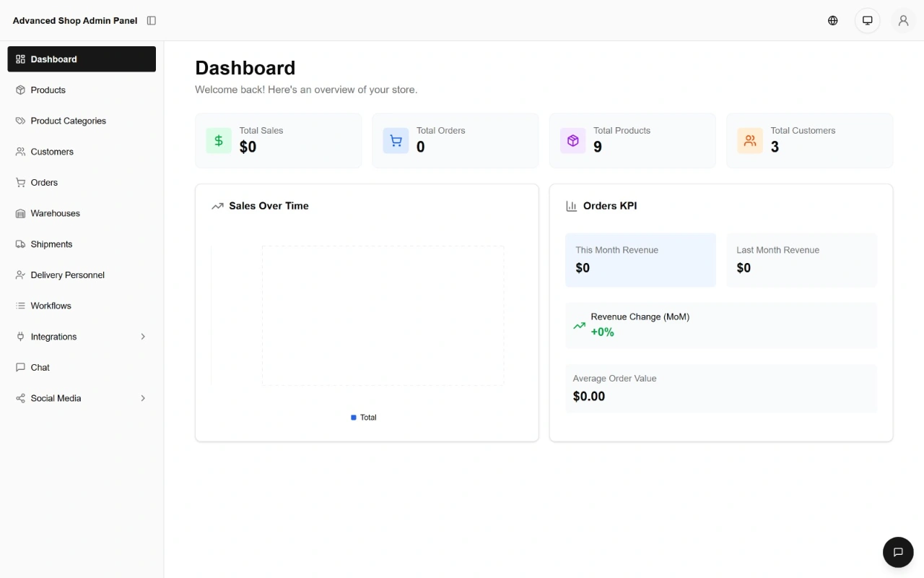
Task: Open the user profile avatar menu
Action: pos(903,20)
